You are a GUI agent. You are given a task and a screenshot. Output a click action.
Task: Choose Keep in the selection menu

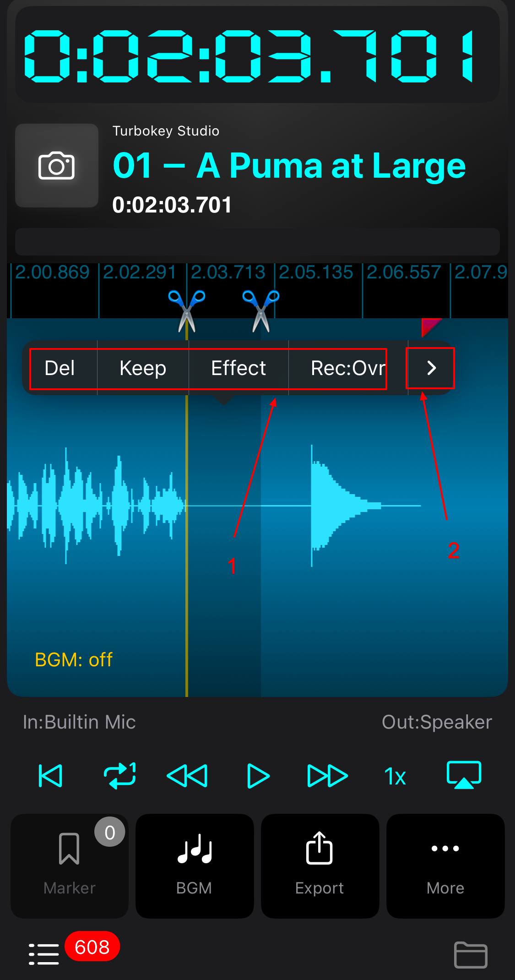[x=143, y=368]
